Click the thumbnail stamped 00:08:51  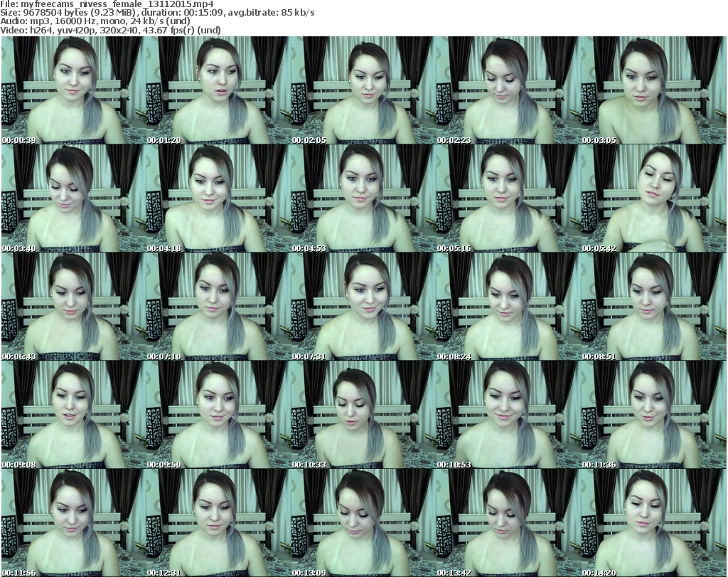coord(654,307)
